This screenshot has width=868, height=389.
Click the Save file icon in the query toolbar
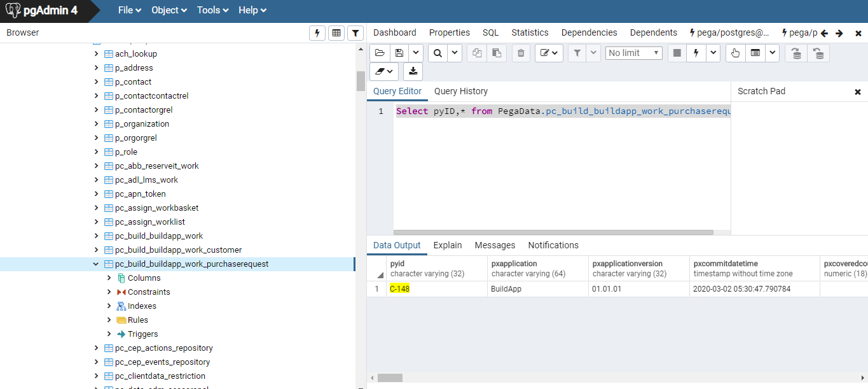click(401, 53)
